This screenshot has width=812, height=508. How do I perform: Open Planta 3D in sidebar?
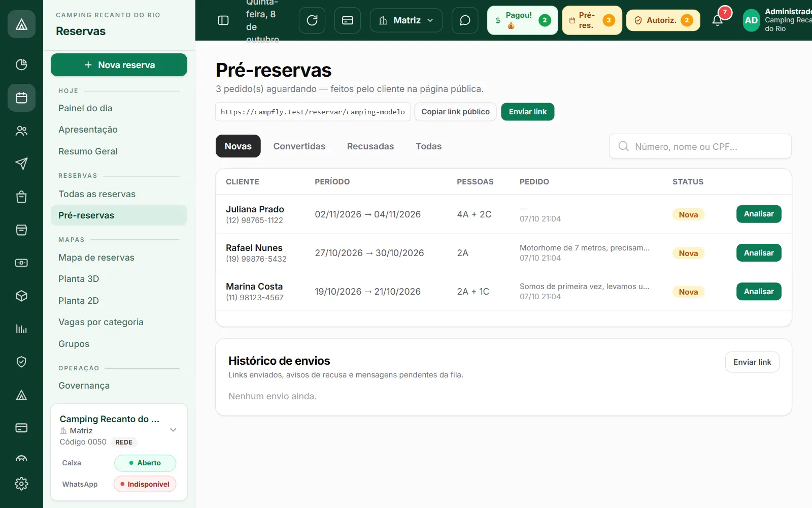[119, 279]
